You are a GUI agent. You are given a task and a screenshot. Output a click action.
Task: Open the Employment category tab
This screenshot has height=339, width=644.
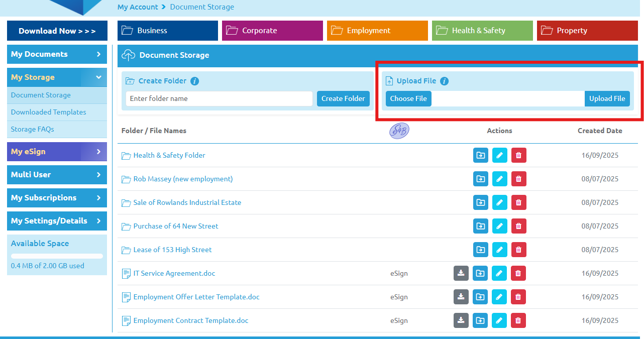(377, 31)
